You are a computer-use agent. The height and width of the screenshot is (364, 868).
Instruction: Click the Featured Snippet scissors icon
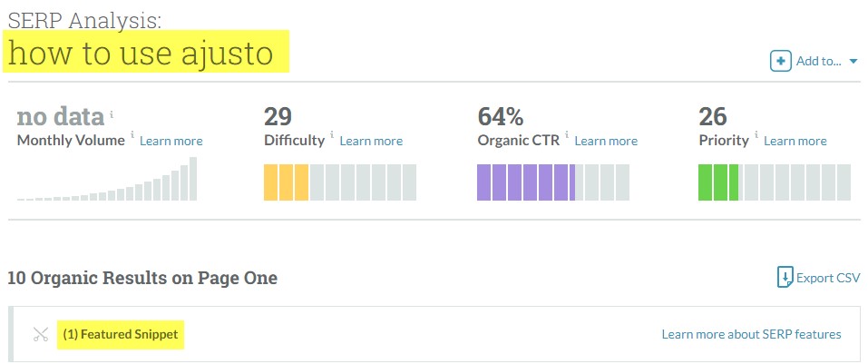click(40, 334)
